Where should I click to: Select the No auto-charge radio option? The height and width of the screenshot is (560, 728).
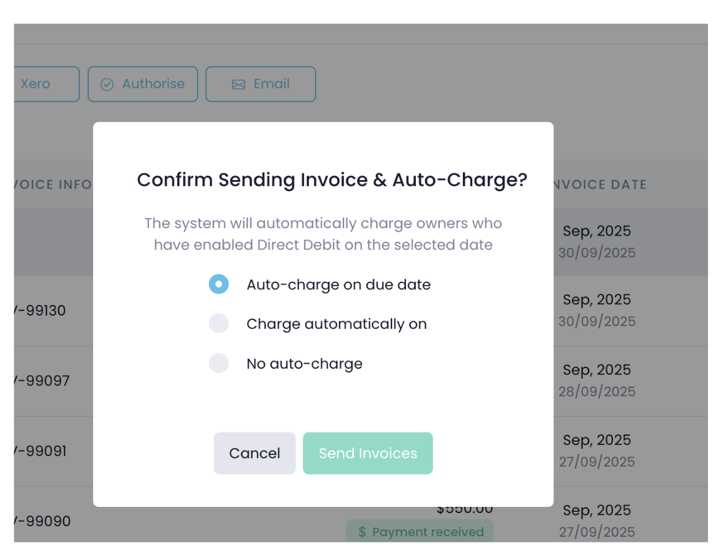coord(219,363)
